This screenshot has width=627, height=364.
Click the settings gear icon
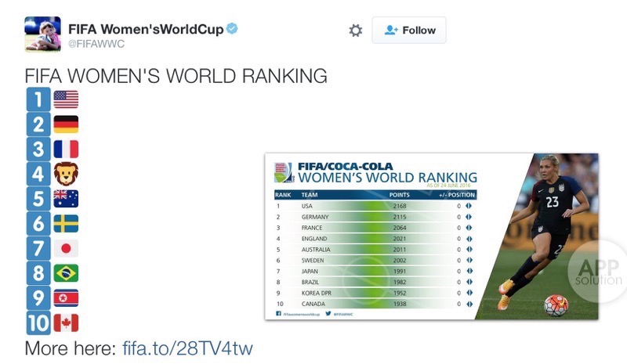[x=355, y=31]
